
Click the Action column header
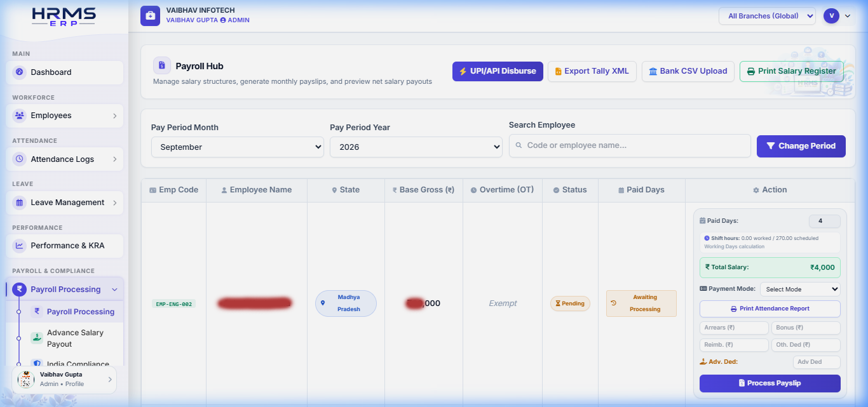click(x=770, y=190)
